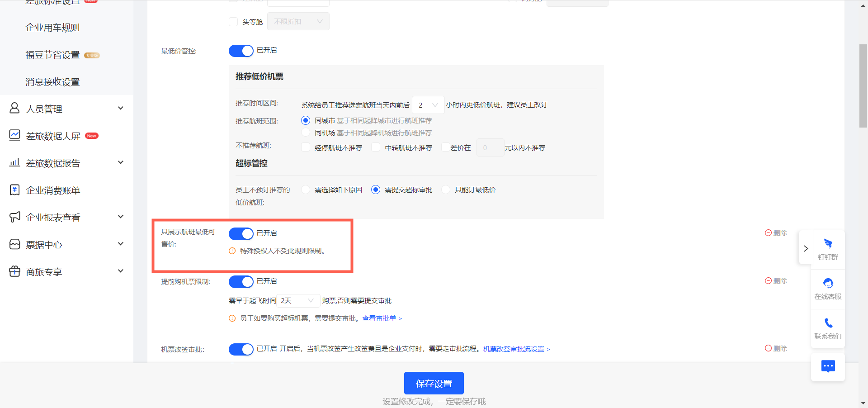Viewport: 868px width, 408px height.
Task: Open the recommended hours dropdown showing 2
Action: pyautogui.click(x=428, y=105)
